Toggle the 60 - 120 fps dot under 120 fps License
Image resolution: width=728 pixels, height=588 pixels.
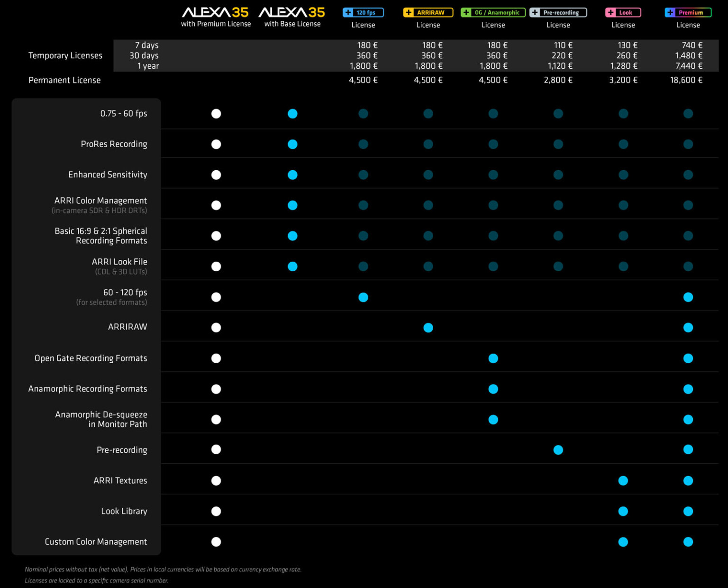(363, 297)
